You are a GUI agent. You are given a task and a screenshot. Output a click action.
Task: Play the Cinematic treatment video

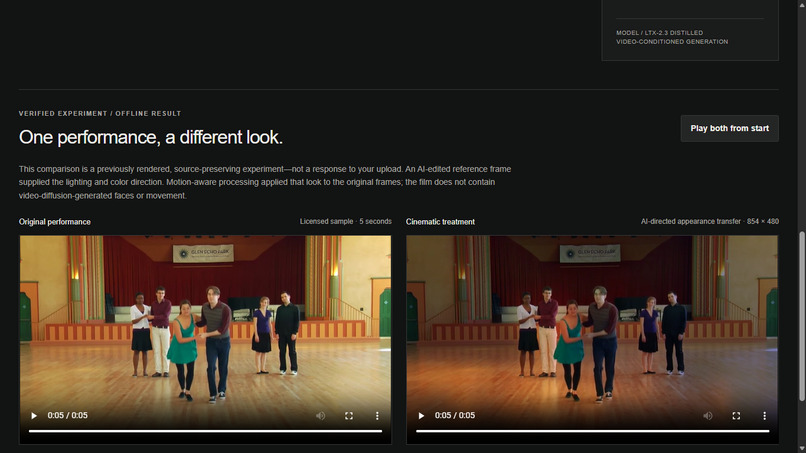[x=421, y=415]
